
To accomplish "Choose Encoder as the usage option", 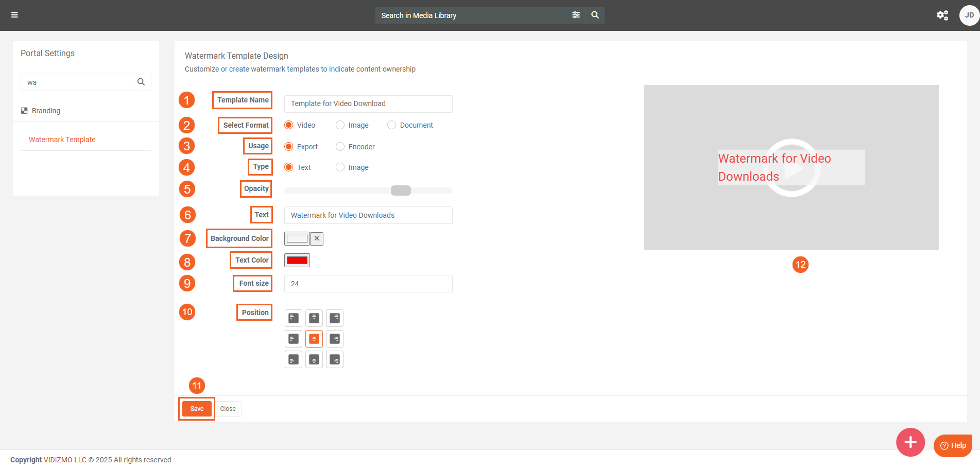I will click(x=340, y=147).
